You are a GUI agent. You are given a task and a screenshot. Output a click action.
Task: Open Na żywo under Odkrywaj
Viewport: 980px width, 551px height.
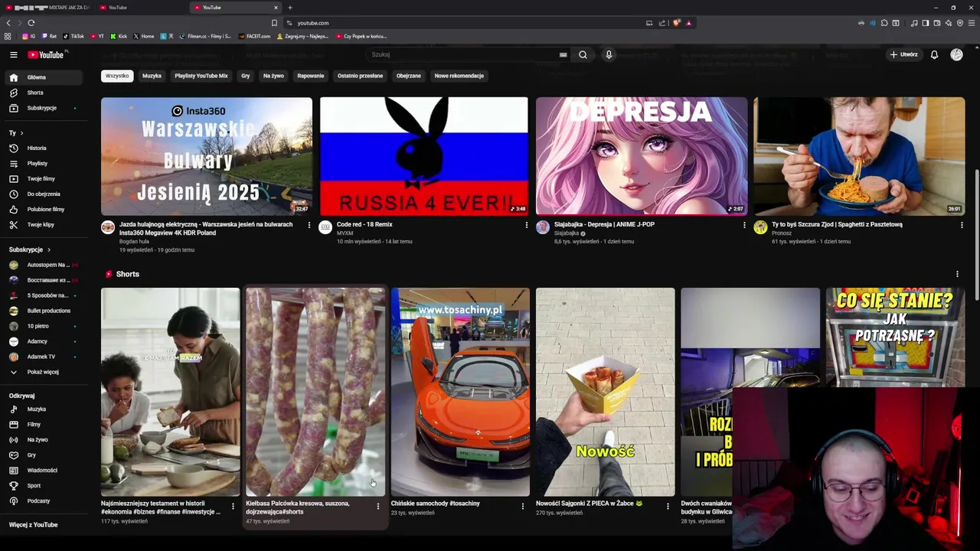[x=44, y=440]
